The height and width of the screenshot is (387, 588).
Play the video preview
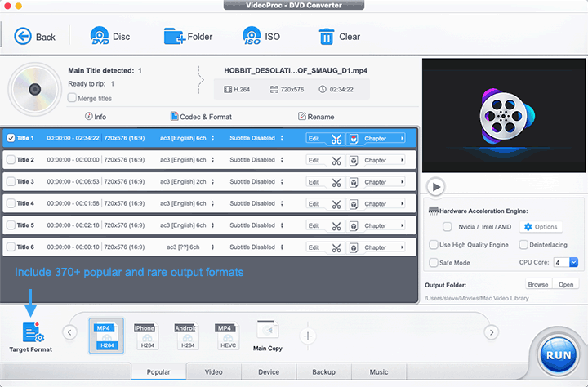435,186
